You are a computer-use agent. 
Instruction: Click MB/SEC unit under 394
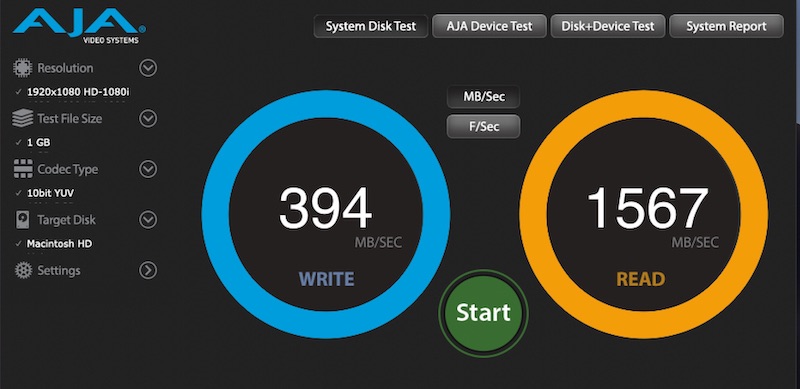(x=378, y=242)
